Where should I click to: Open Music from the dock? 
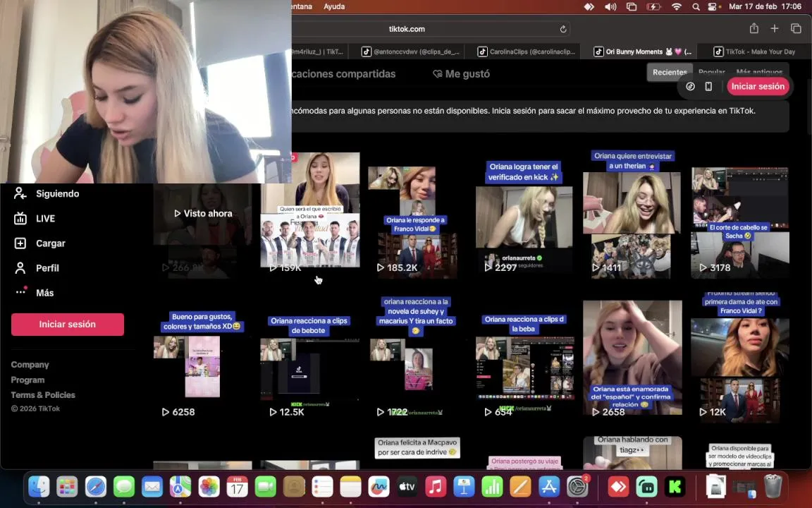tap(436, 487)
